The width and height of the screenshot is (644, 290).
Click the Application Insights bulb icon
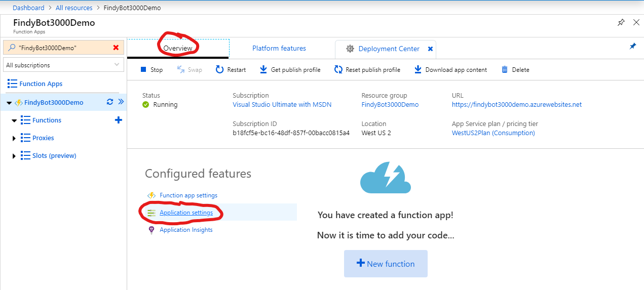(151, 230)
